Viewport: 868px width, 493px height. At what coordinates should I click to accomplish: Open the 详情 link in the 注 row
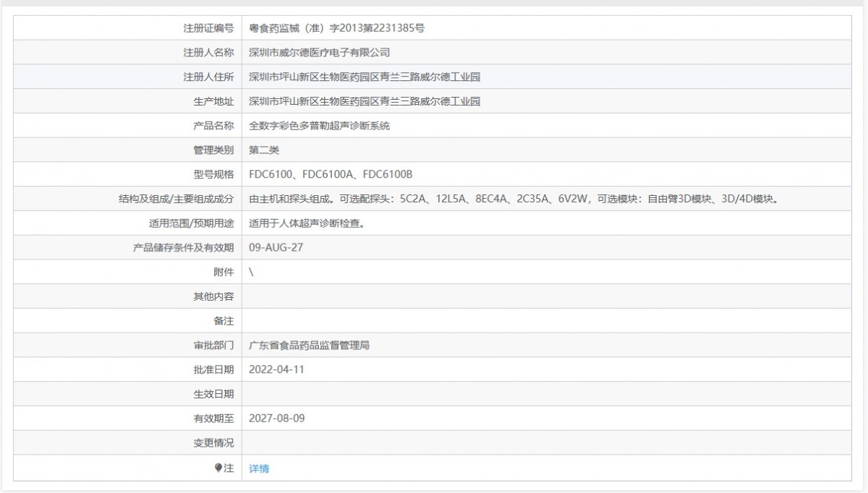click(259, 468)
